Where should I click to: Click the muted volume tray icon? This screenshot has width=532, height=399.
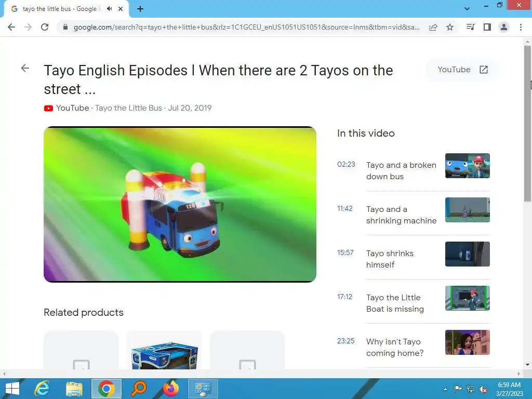click(x=483, y=389)
